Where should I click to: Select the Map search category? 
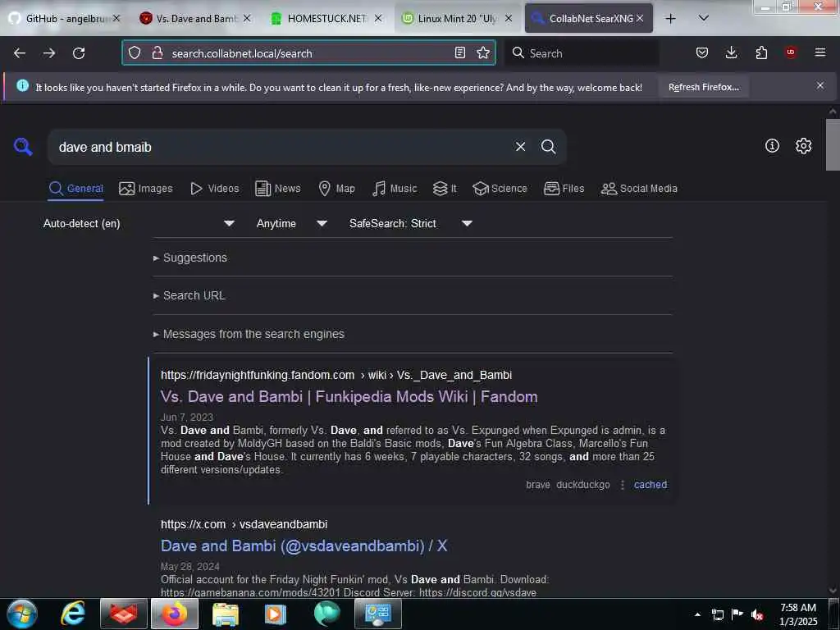point(337,189)
